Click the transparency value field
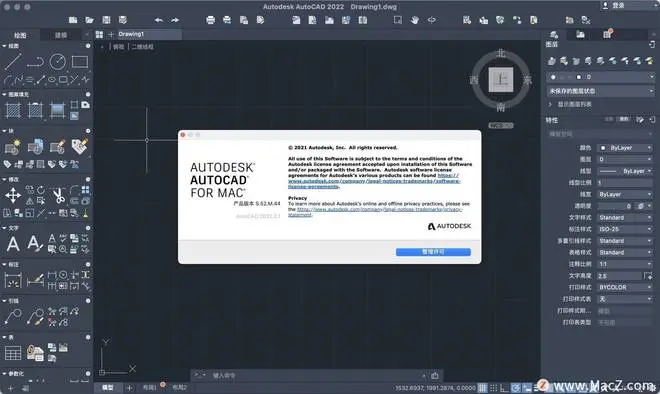Screen dimensions: 660x394 [x=615, y=206]
